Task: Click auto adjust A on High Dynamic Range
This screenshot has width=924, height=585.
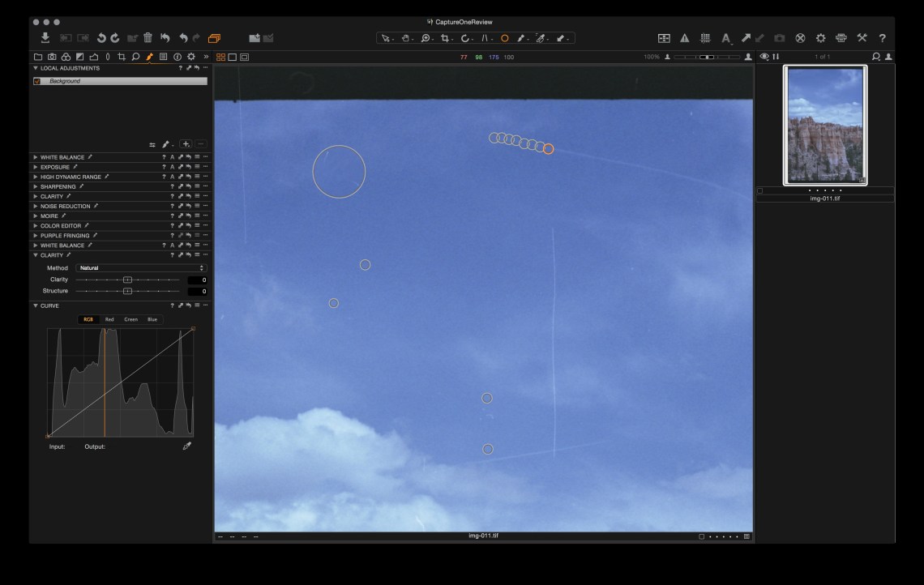Action: (172, 177)
